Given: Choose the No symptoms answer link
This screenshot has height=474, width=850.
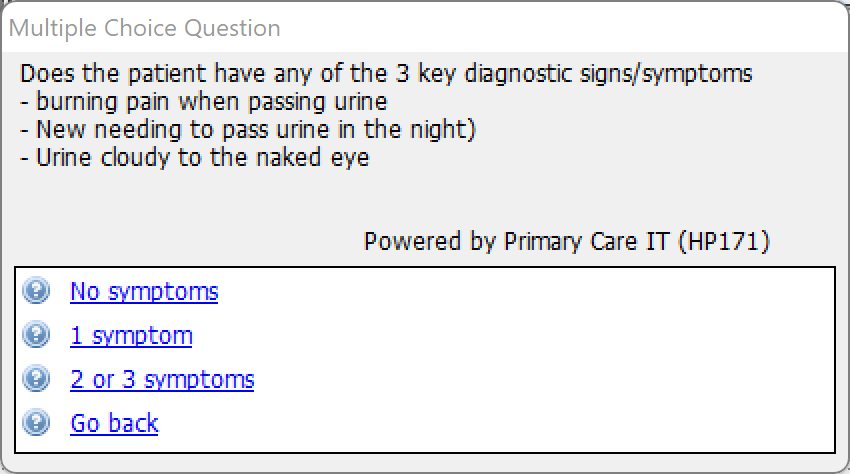Looking at the screenshot, I should coord(144,292).
